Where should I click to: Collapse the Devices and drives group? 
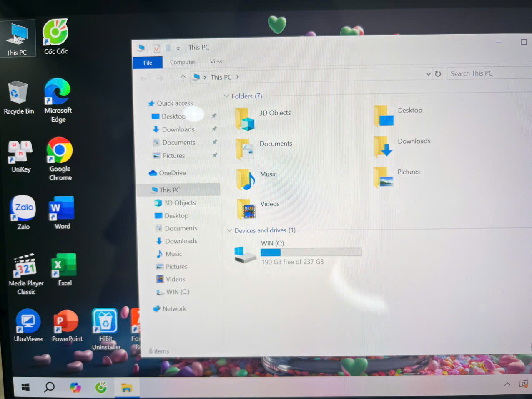[x=229, y=230]
